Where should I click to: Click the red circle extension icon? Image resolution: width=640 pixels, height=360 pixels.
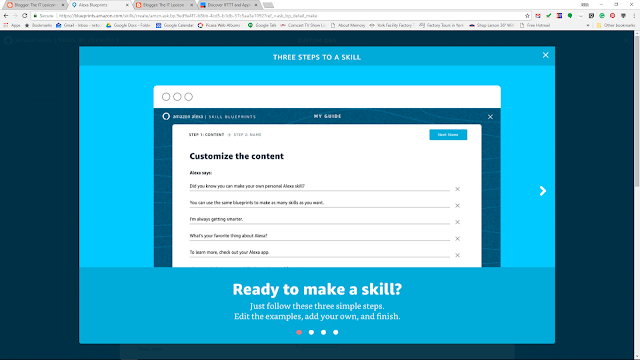[612, 16]
